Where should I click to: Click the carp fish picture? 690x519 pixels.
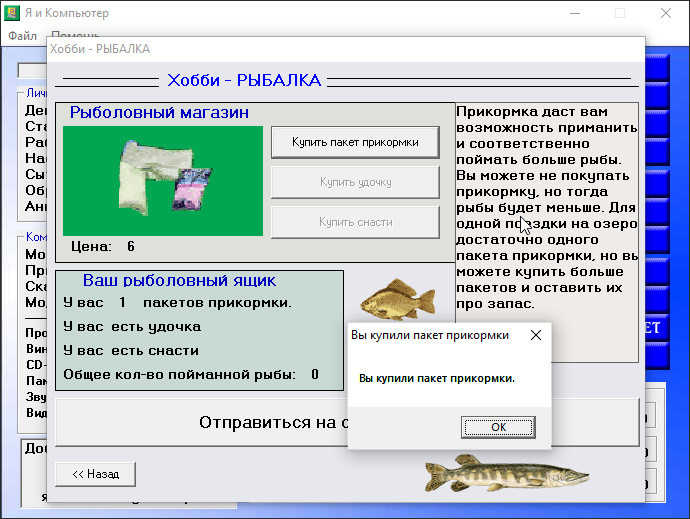(x=398, y=300)
